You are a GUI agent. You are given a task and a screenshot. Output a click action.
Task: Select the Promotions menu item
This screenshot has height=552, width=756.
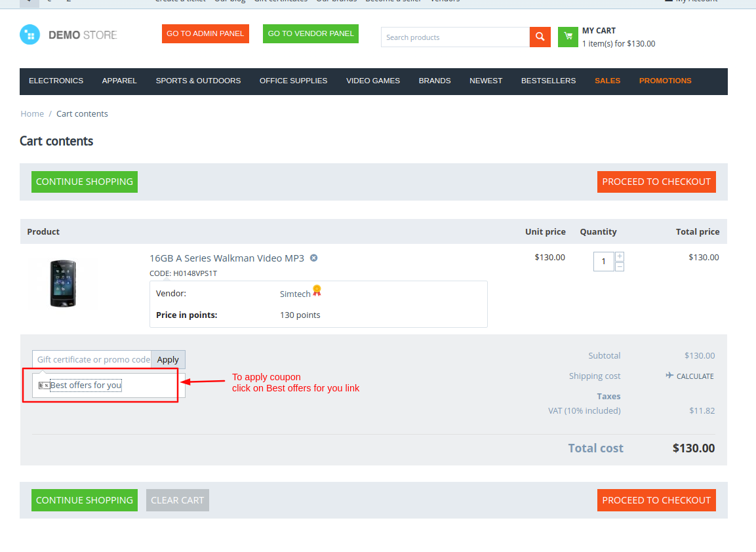[665, 81]
